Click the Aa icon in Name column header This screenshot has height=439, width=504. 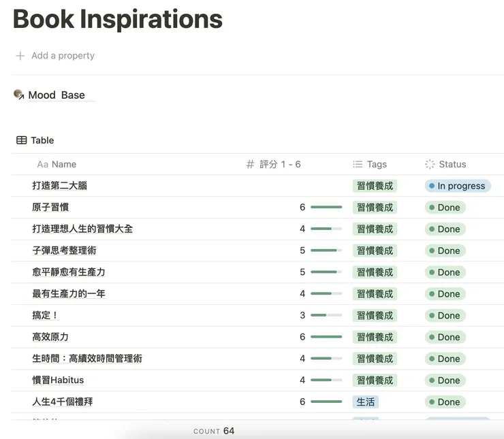pos(42,164)
